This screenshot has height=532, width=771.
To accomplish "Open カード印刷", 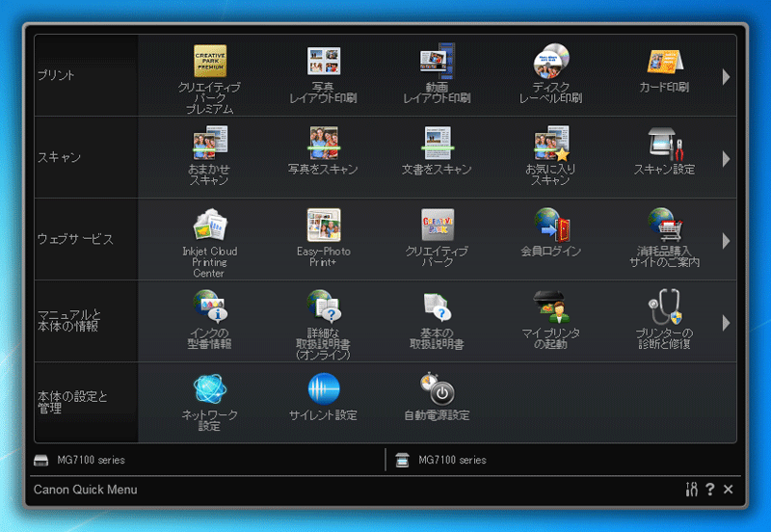I will point(665,62).
